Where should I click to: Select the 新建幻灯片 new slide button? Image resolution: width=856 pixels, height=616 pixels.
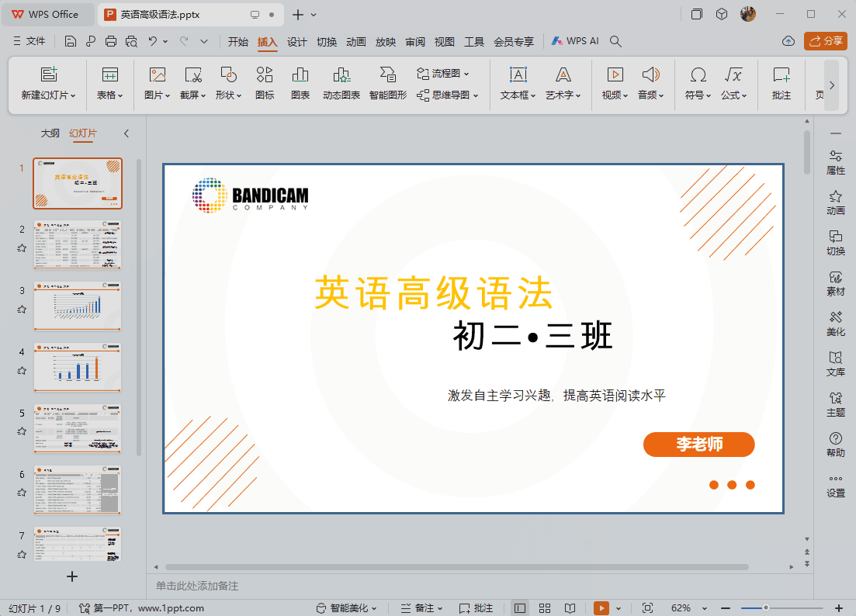49,83
